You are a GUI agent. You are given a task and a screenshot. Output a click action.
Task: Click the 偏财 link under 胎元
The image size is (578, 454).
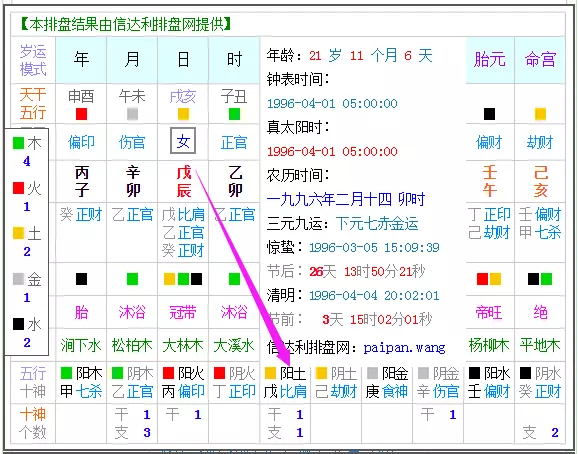click(489, 142)
